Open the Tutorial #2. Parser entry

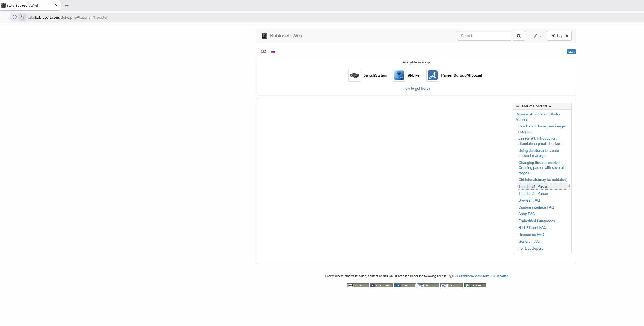point(533,193)
